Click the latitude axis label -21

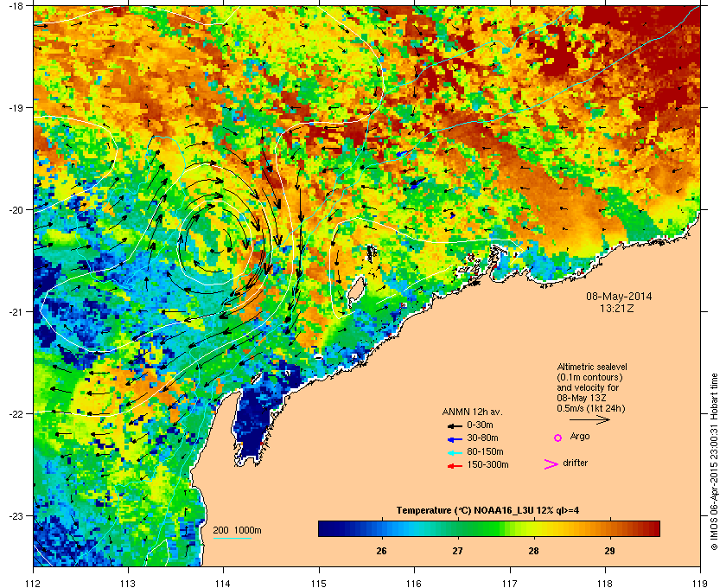click(15, 311)
